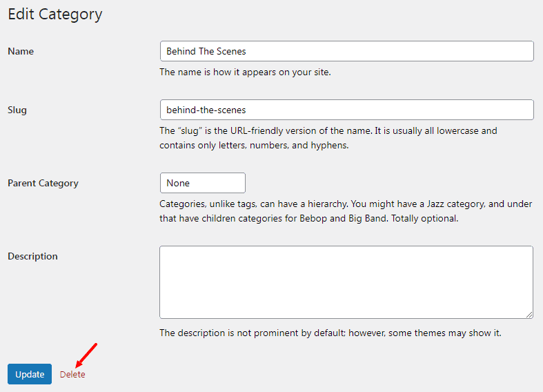
Task: Click the Description field label
Action: (32, 256)
